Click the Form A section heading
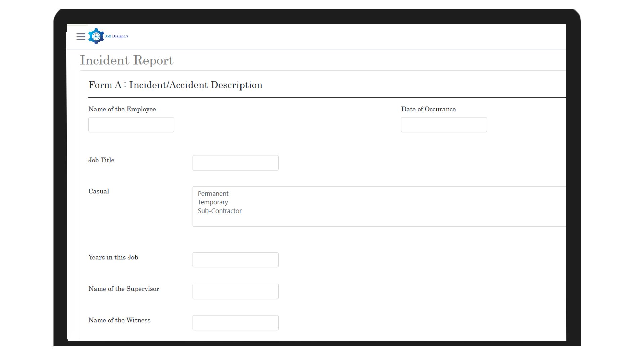The height and width of the screenshot is (362, 644). [x=175, y=85]
